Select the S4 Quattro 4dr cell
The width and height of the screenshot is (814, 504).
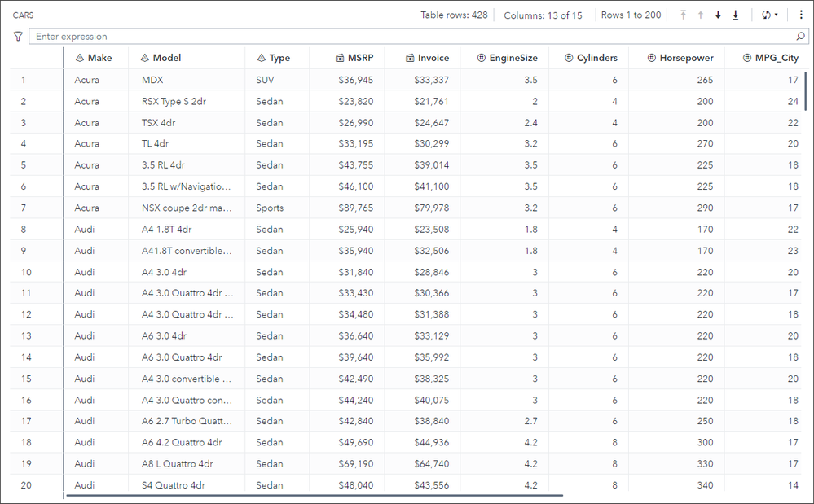187,484
